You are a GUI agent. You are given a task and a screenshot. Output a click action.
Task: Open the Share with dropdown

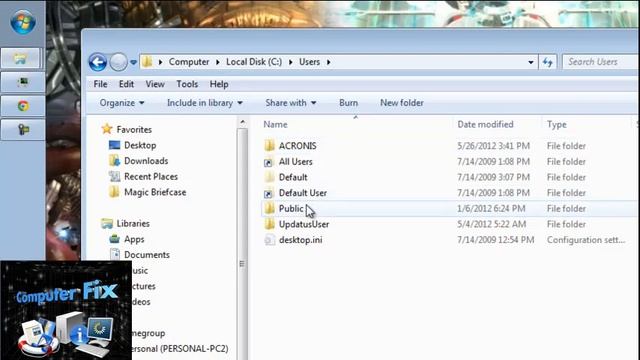click(x=291, y=103)
